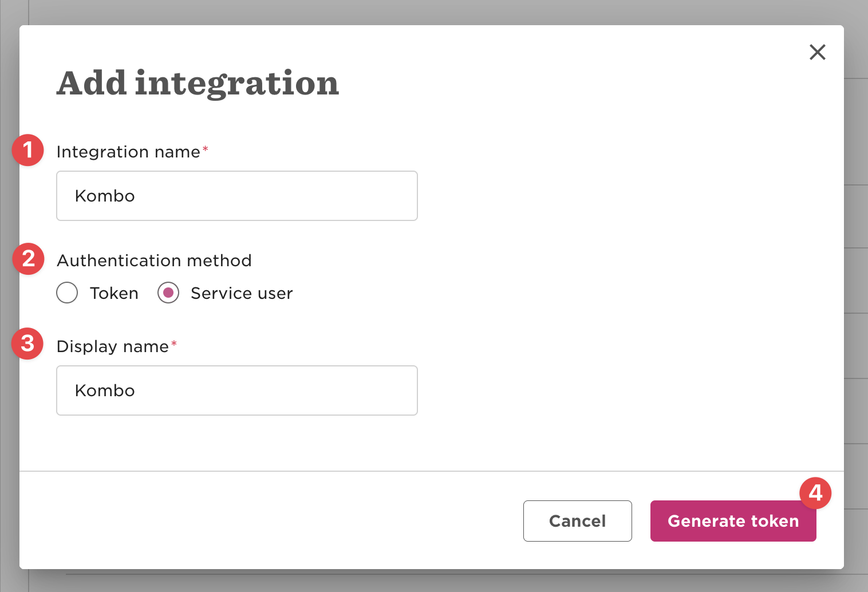Select the Token radio button

[67, 293]
